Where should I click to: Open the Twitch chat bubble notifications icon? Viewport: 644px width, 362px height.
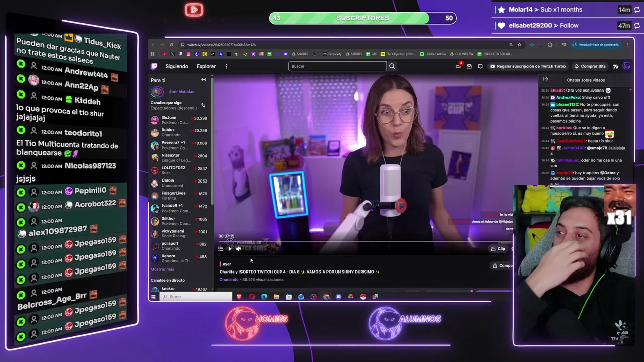480,66
